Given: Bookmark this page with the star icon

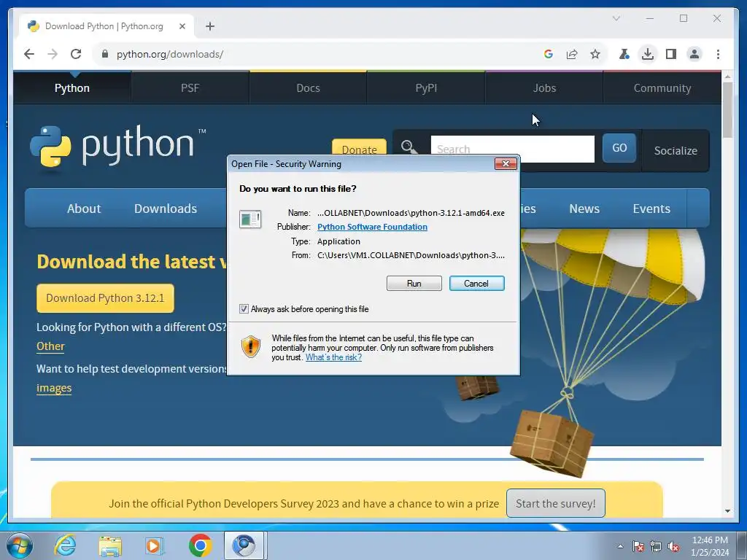Looking at the screenshot, I should [x=595, y=54].
